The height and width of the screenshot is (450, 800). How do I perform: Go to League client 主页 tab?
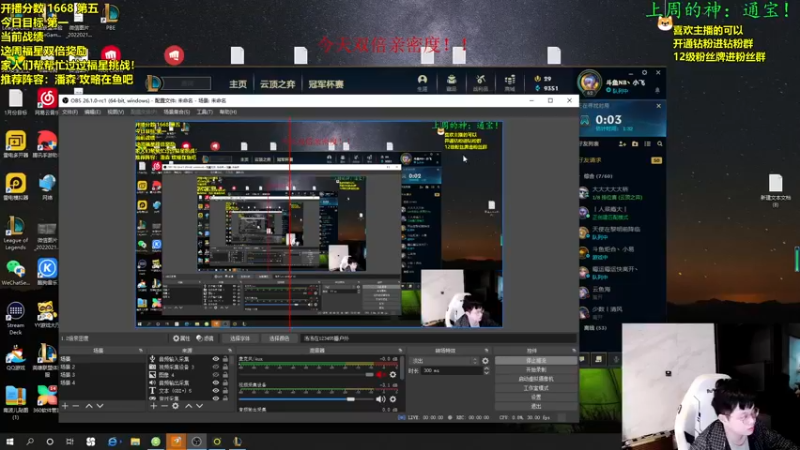click(238, 84)
